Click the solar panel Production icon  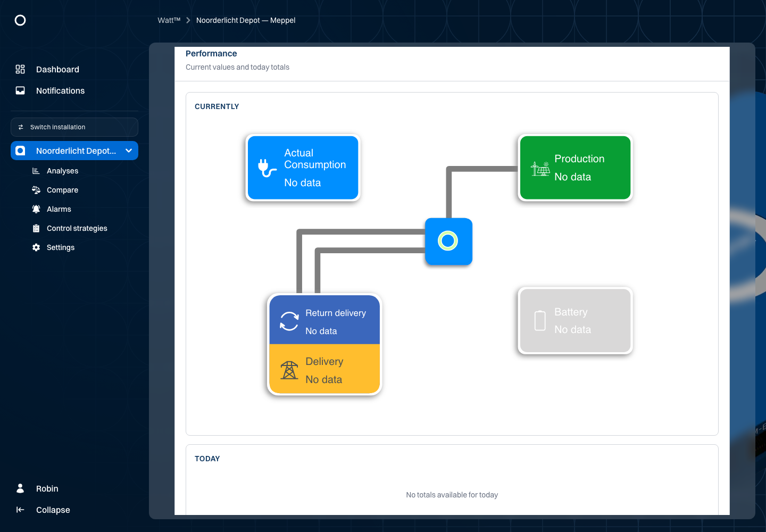tap(540, 169)
